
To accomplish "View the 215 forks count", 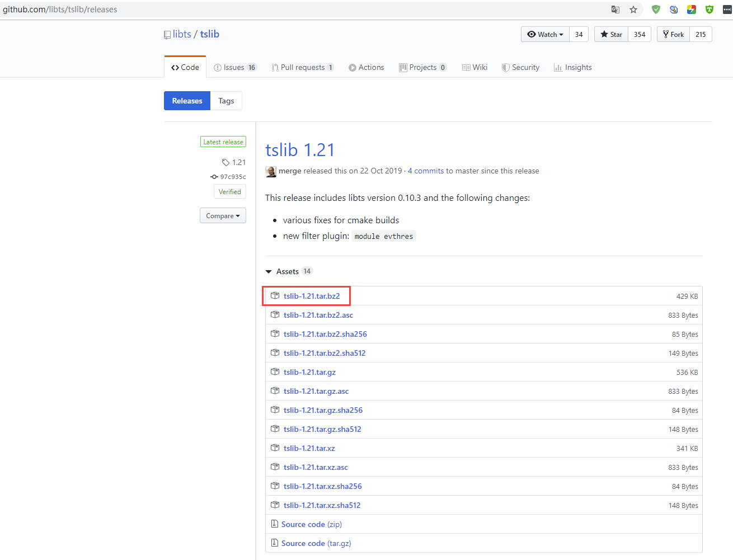I will (x=701, y=34).
